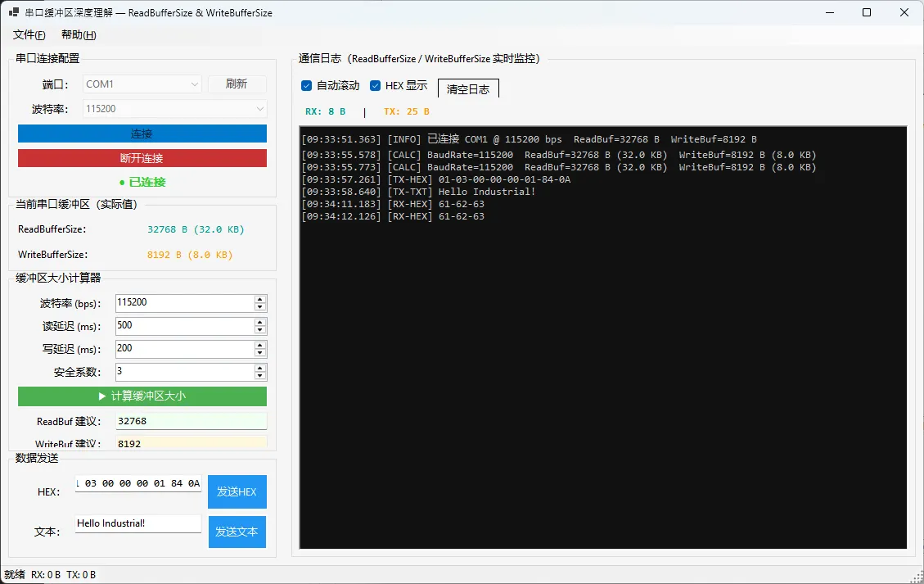Open the 帮助 menu

[79, 35]
